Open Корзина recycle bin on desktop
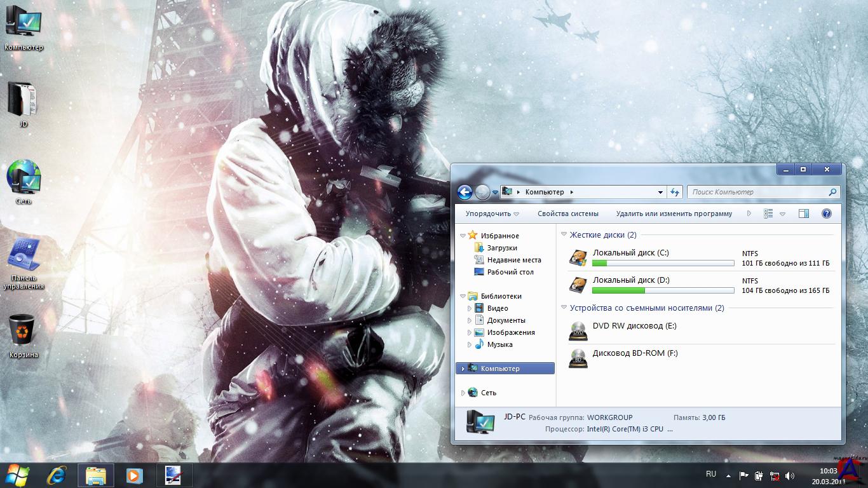868x488 pixels. click(x=24, y=334)
